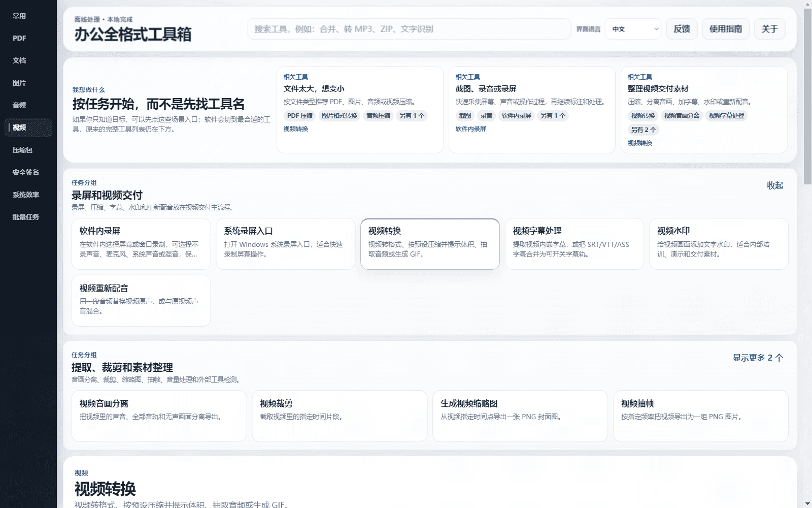Open 系统效率 in the sidebar
812x508 pixels.
[x=28, y=195]
